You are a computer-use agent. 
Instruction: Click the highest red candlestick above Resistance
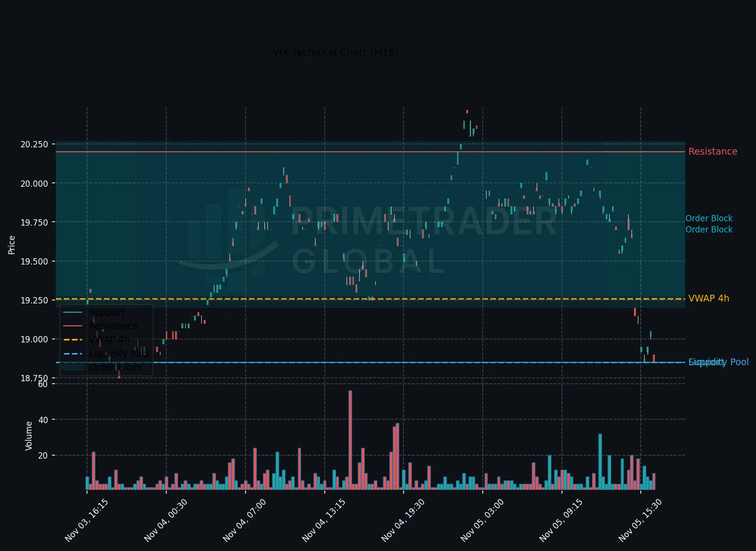click(x=467, y=111)
